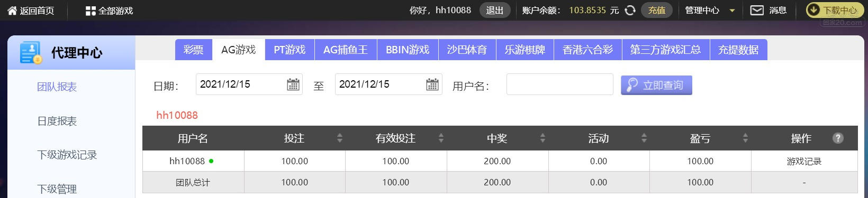Image resolution: width=868 pixels, height=198 pixels.
Task: Select 团队报表 in the sidebar
Action: coord(57,87)
